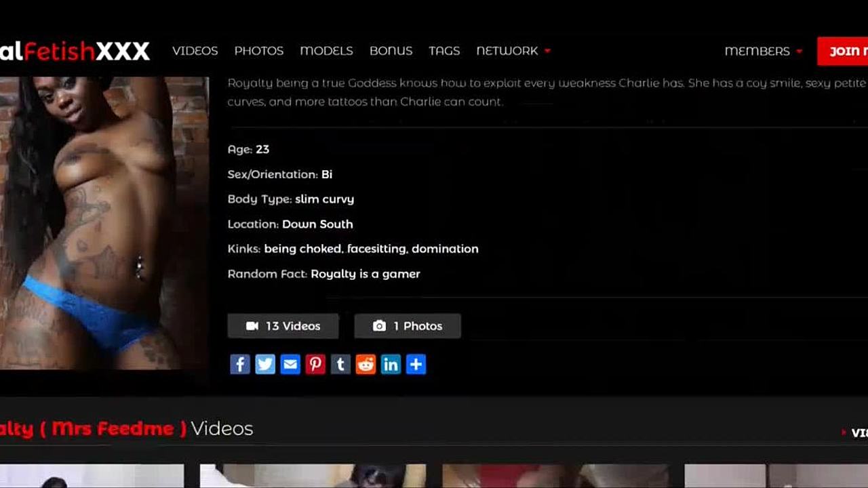Open the Tags page

click(444, 51)
